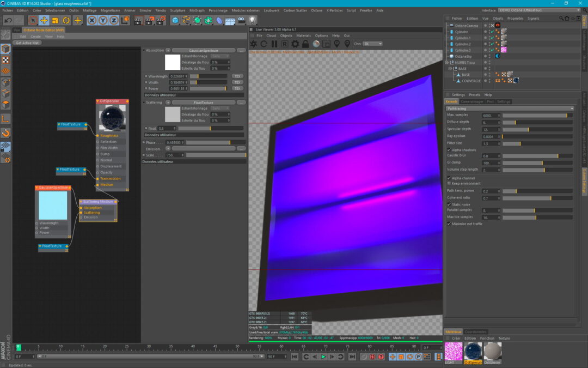Click the Rotate tool icon

click(x=66, y=20)
